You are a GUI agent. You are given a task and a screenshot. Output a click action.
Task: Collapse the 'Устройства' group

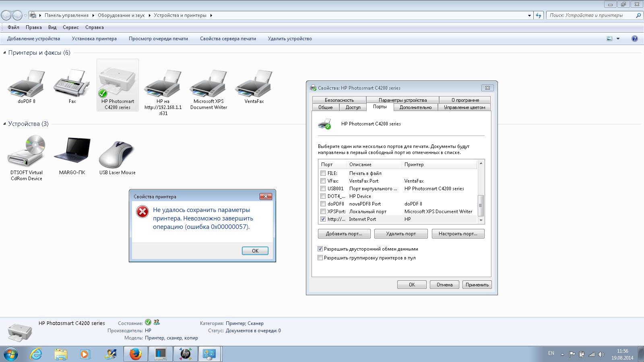[4, 124]
